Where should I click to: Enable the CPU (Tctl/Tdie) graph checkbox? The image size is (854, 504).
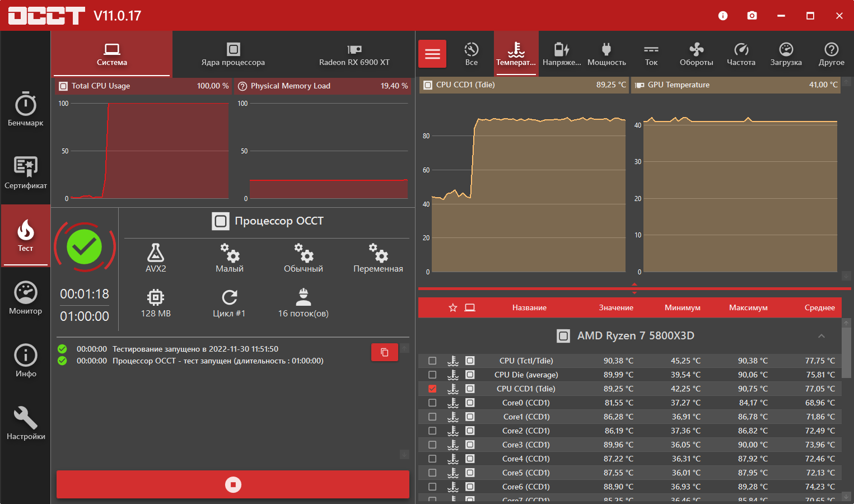[432, 361]
